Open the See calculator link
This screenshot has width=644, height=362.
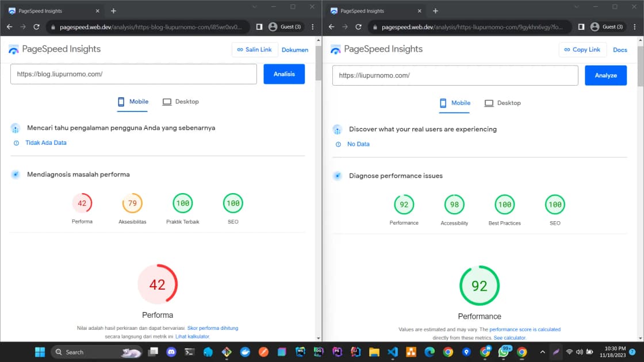click(509, 338)
